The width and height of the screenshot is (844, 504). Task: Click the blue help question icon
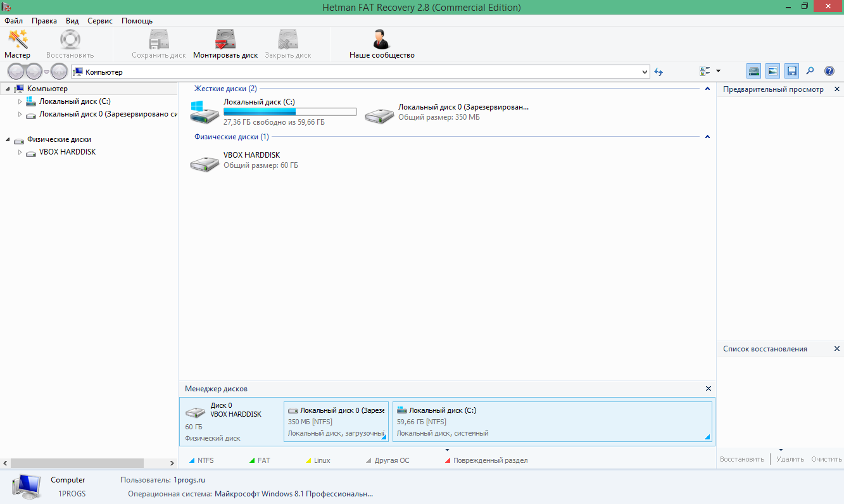[x=829, y=71]
